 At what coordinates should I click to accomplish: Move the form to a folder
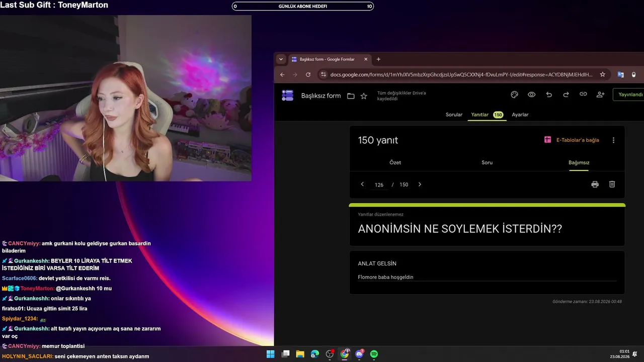(351, 96)
